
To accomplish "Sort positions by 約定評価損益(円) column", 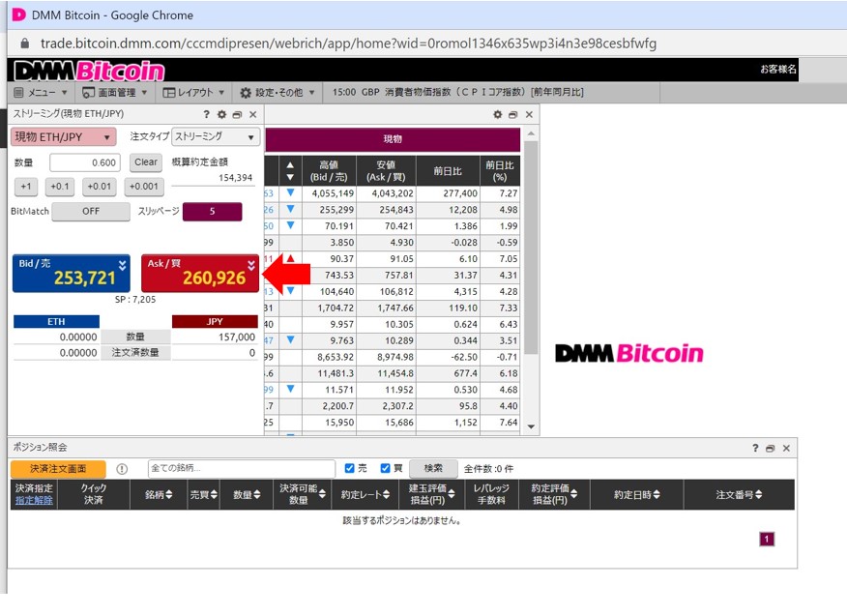I will pyautogui.click(x=554, y=494).
